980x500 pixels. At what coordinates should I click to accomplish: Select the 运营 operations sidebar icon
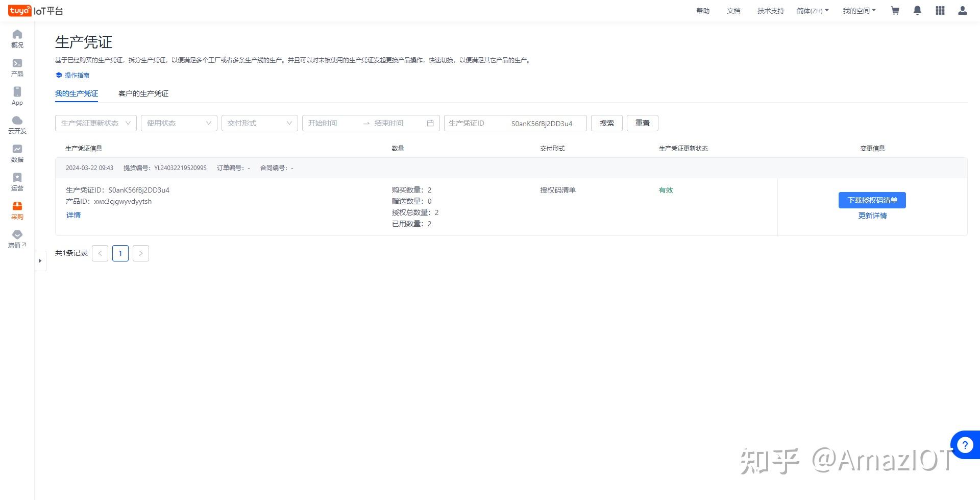tap(17, 181)
